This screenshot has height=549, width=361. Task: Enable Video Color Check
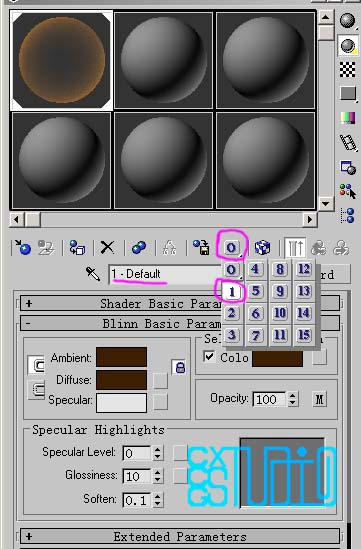[347, 118]
